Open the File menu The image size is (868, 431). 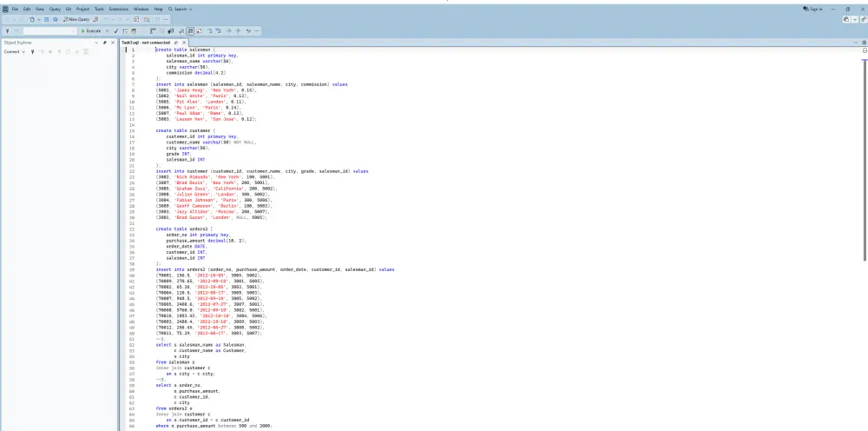(x=15, y=10)
